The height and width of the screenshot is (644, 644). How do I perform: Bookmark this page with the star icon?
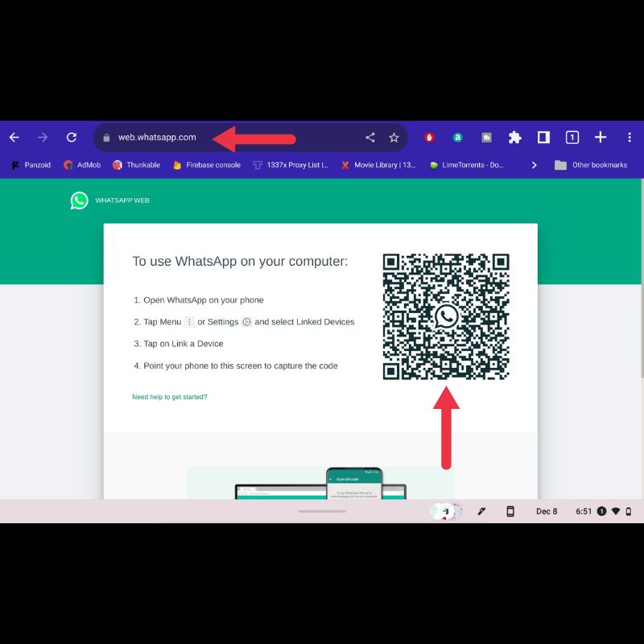click(394, 137)
